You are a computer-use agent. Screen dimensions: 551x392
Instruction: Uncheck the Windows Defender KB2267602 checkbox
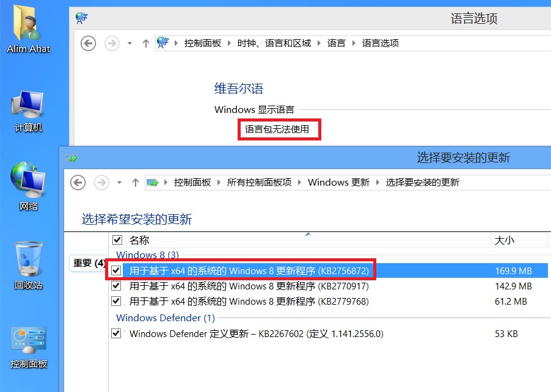coord(116,333)
